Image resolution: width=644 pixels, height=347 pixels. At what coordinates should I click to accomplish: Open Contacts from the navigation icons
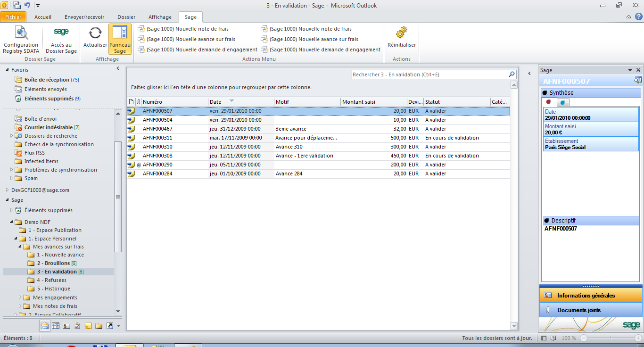(66, 325)
